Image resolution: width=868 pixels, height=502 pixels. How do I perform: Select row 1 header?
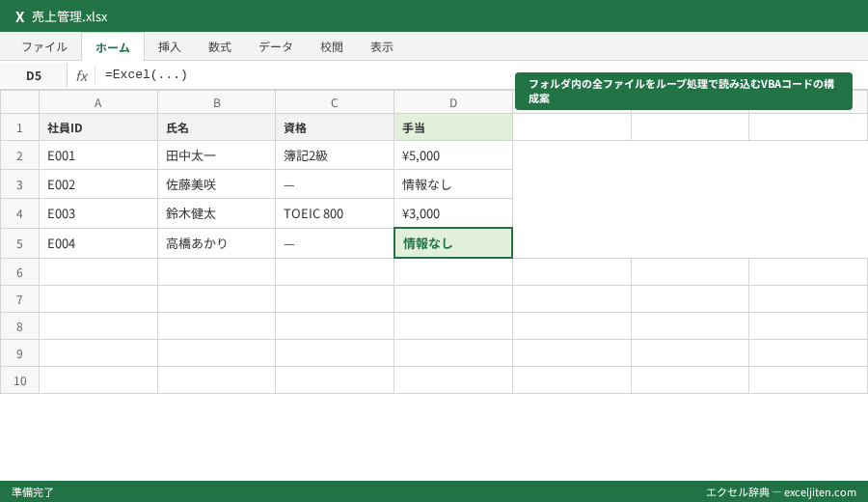point(19,127)
